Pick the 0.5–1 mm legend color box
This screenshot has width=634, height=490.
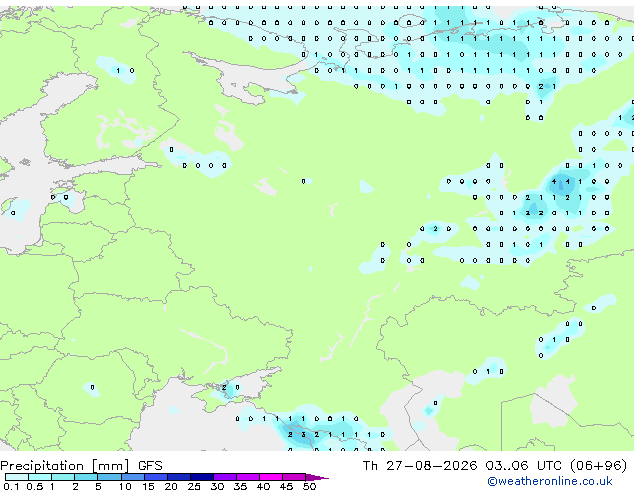(x=40, y=477)
